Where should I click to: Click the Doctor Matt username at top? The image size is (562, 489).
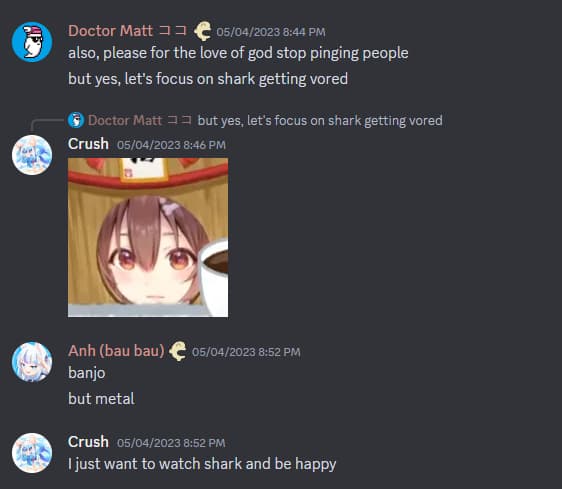[128, 31]
